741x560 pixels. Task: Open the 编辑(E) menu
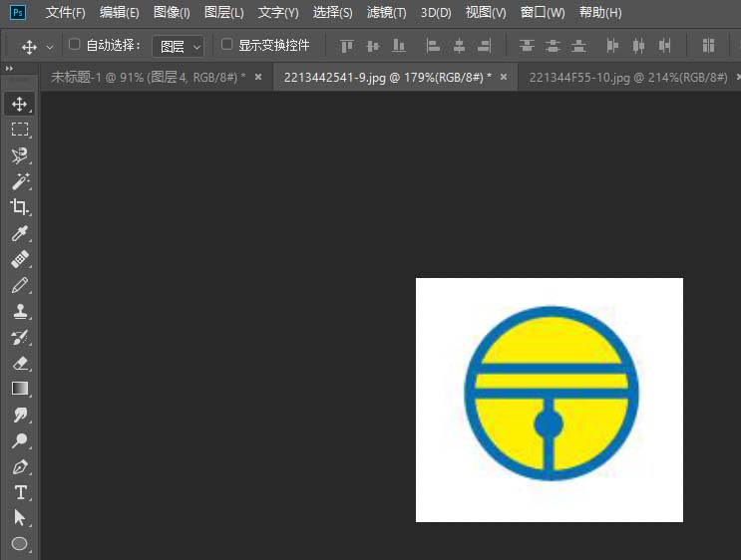(x=119, y=12)
